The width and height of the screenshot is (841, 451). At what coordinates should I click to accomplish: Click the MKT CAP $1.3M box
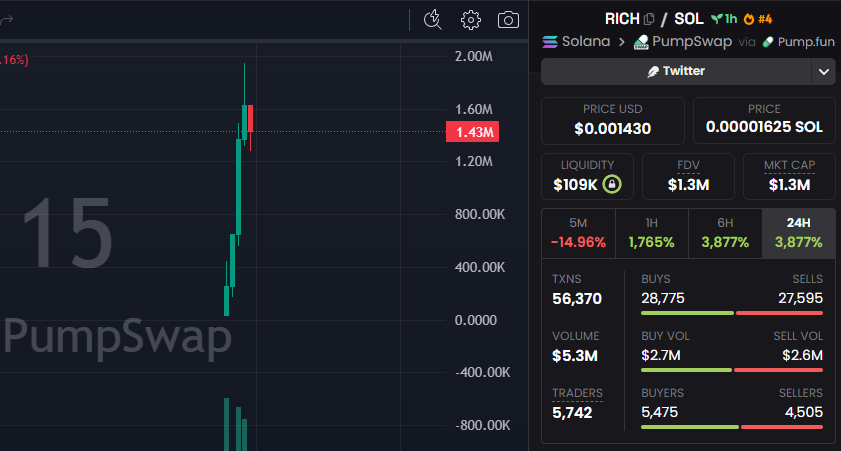790,176
